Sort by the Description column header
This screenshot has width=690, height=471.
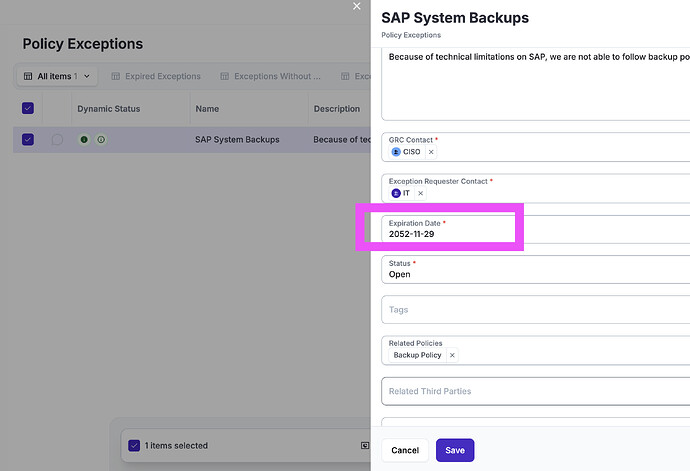(x=337, y=109)
